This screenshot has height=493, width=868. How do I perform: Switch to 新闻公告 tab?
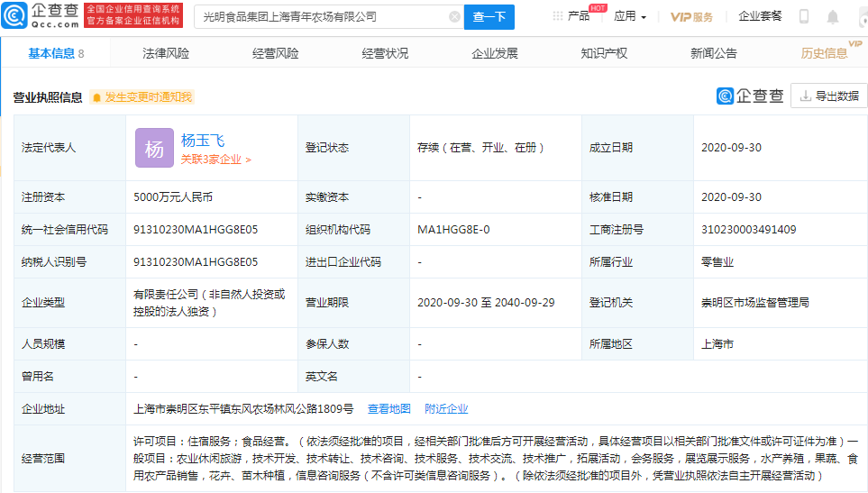714,53
